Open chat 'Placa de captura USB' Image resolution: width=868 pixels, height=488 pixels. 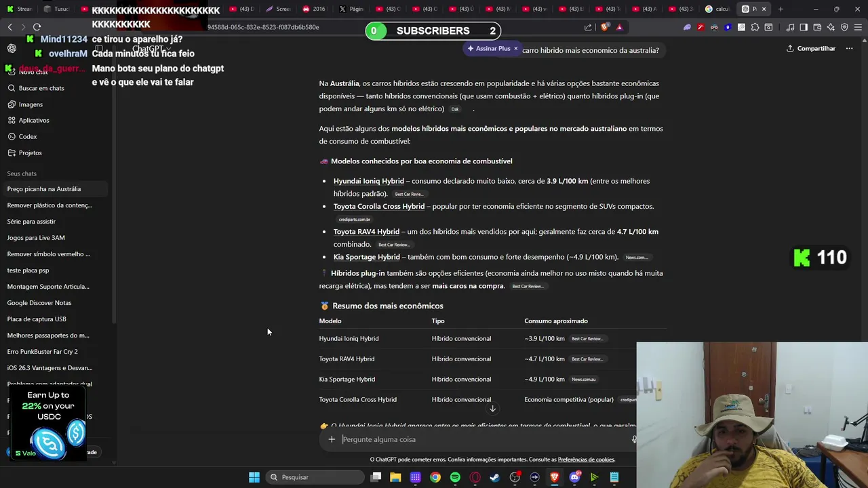(54, 319)
